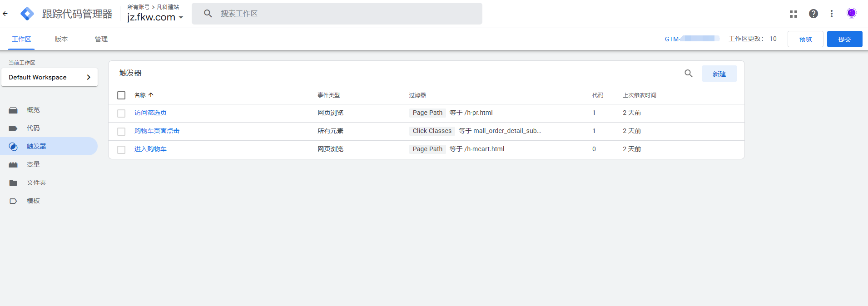Viewport: 868px width, 306px height.
Task: Click the search icon in the 触发器 panel
Action: 689,73
